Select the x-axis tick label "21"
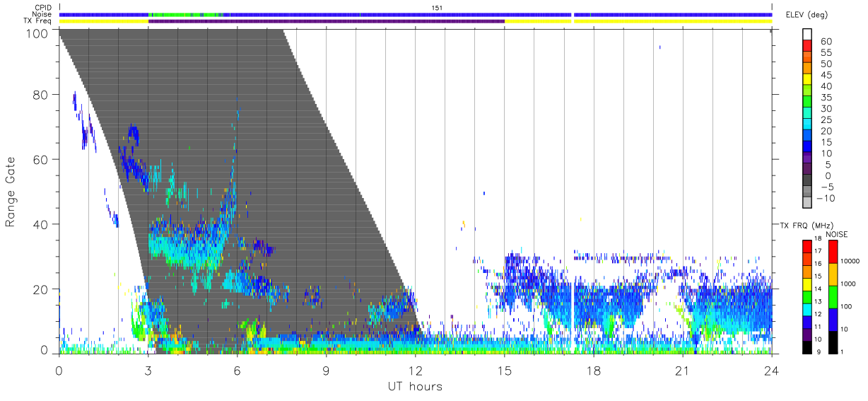 point(682,371)
